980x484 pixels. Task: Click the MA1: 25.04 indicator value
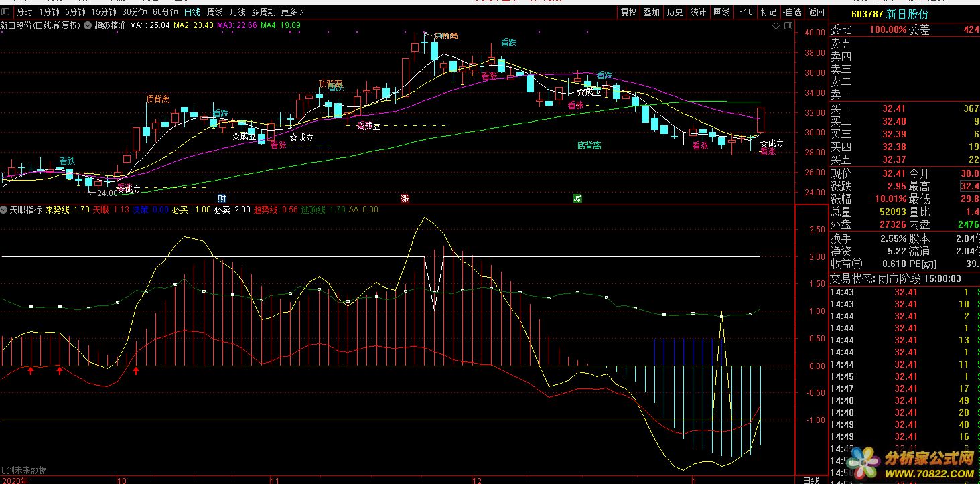pos(149,25)
